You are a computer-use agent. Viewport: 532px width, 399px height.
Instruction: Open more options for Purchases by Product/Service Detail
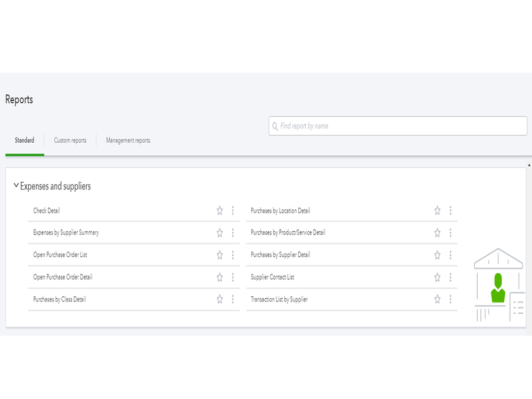(x=451, y=233)
